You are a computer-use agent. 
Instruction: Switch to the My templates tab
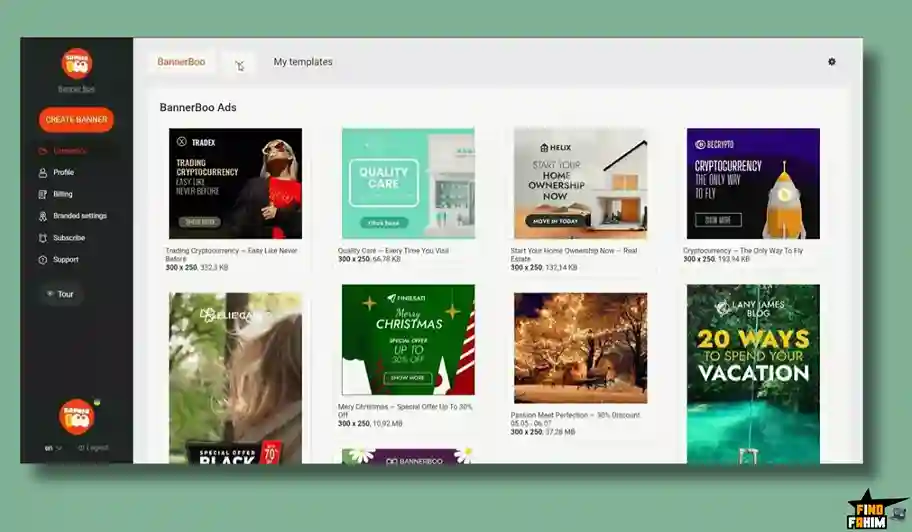(303, 62)
